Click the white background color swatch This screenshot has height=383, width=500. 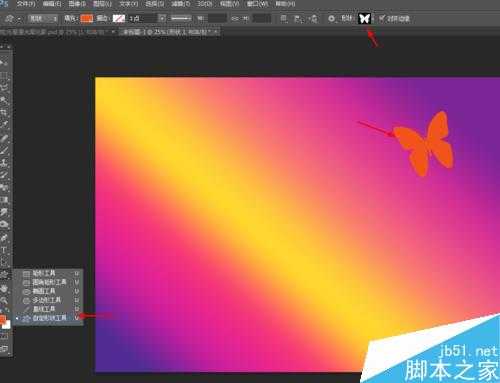7,325
